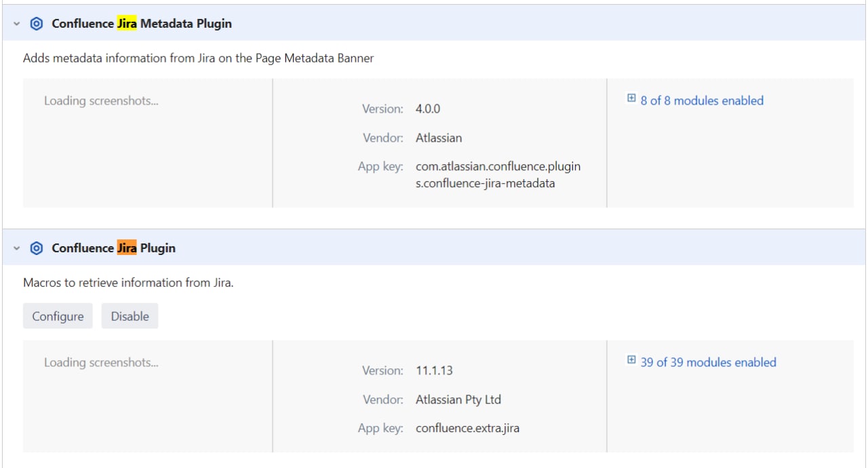Click the app key confluence.extra.jira
Image resolution: width=868 pixels, height=468 pixels.
pos(468,428)
